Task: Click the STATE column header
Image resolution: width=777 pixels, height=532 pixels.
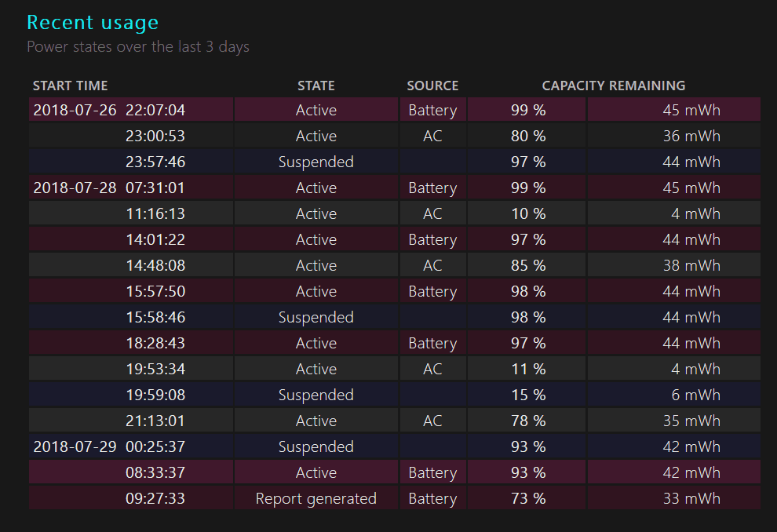Action: coord(316,86)
